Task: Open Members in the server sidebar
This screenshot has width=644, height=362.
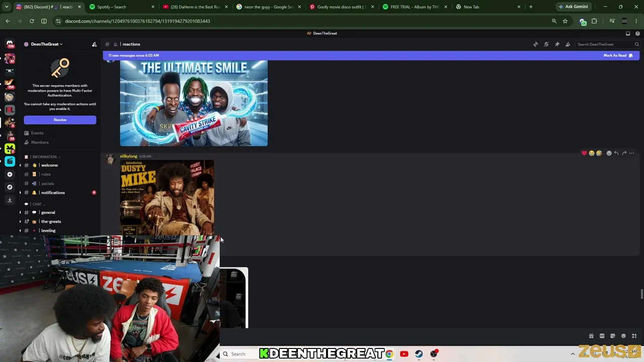Action: pyautogui.click(x=60, y=142)
